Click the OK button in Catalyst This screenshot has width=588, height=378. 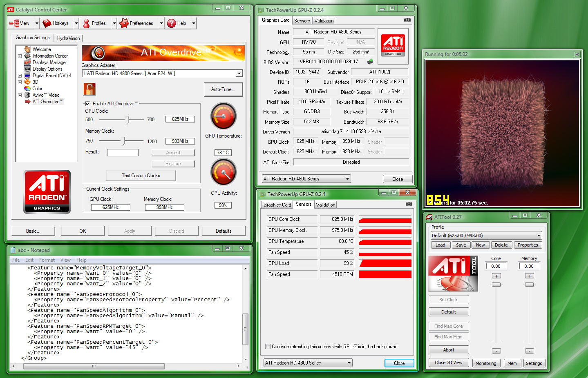(x=83, y=231)
